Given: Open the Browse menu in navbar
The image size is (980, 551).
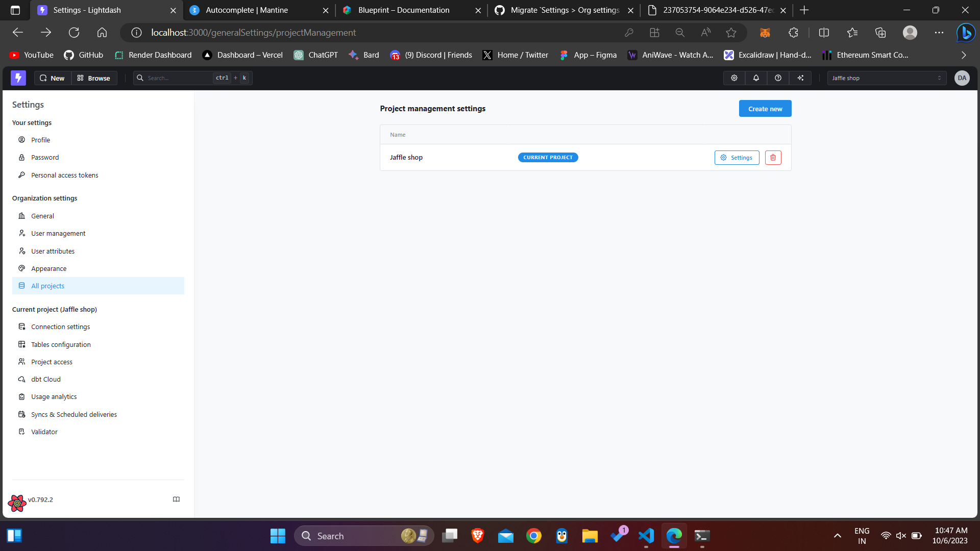Looking at the screenshot, I should tap(94, 78).
